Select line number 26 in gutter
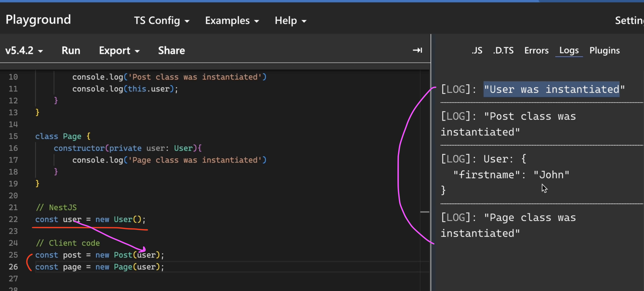644x291 pixels. point(13,267)
